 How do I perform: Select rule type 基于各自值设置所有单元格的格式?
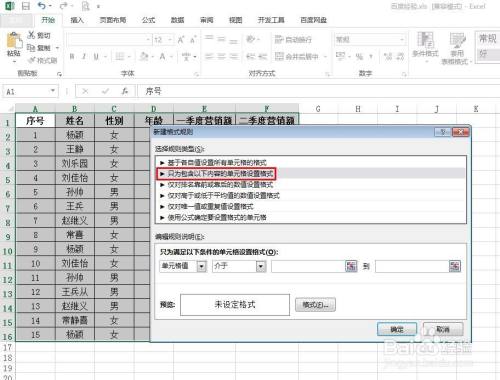click(x=311, y=163)
